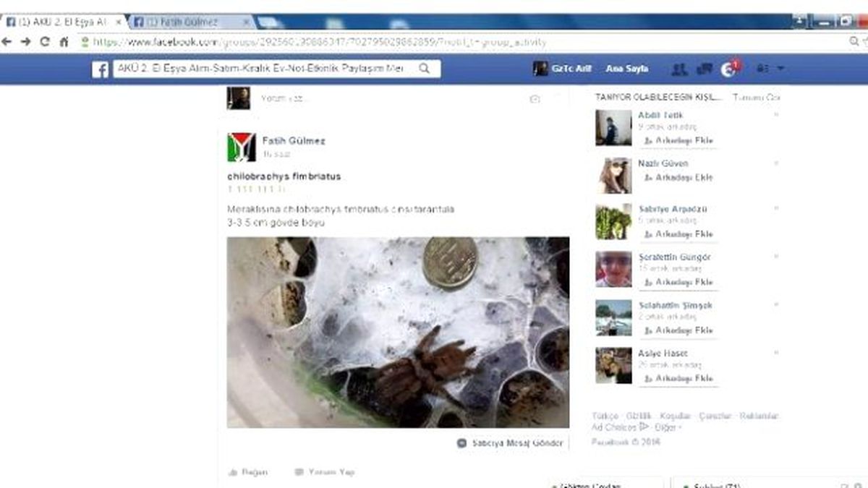868x488 pixels.
Task: Switch to the Fatih Gülmez browser tab
Action: point(190,22)
